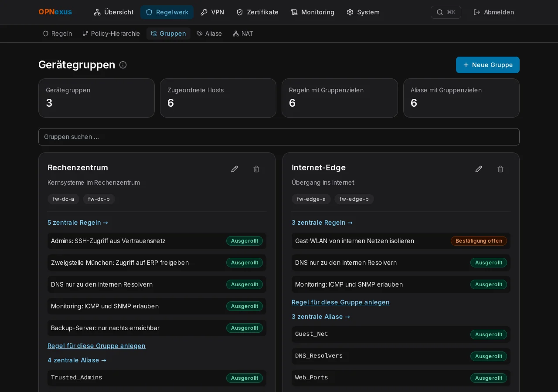This screenshot has width=558, height=392.
Task: Delete the Internet-Edge group via trash icon
Action: point(500,169)
